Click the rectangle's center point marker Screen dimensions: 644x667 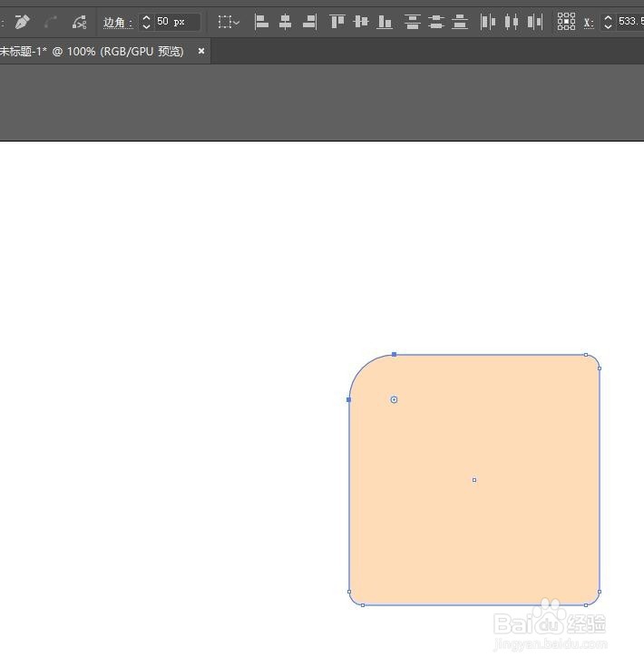tap(474, 480)
